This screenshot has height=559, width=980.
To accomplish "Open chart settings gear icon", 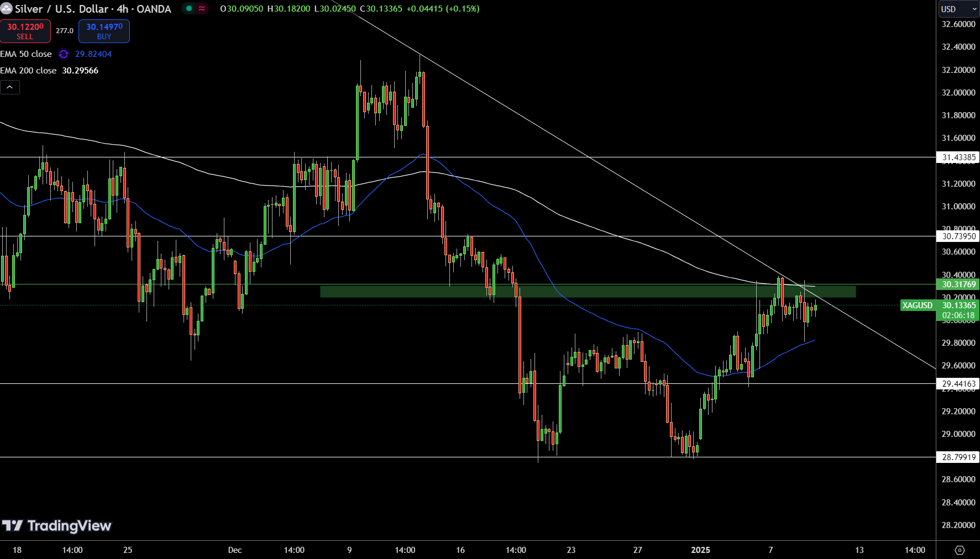I will coord(960,550).
